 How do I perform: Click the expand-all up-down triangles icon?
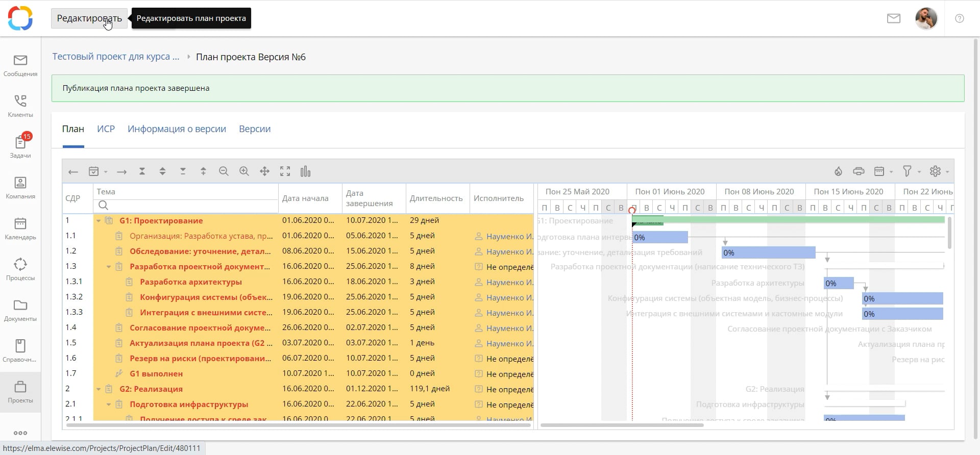[162, 171]
